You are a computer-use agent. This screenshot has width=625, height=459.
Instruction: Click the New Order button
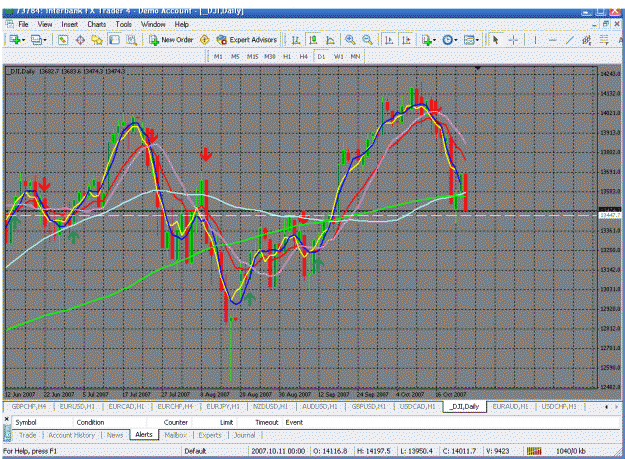point(171,40)
